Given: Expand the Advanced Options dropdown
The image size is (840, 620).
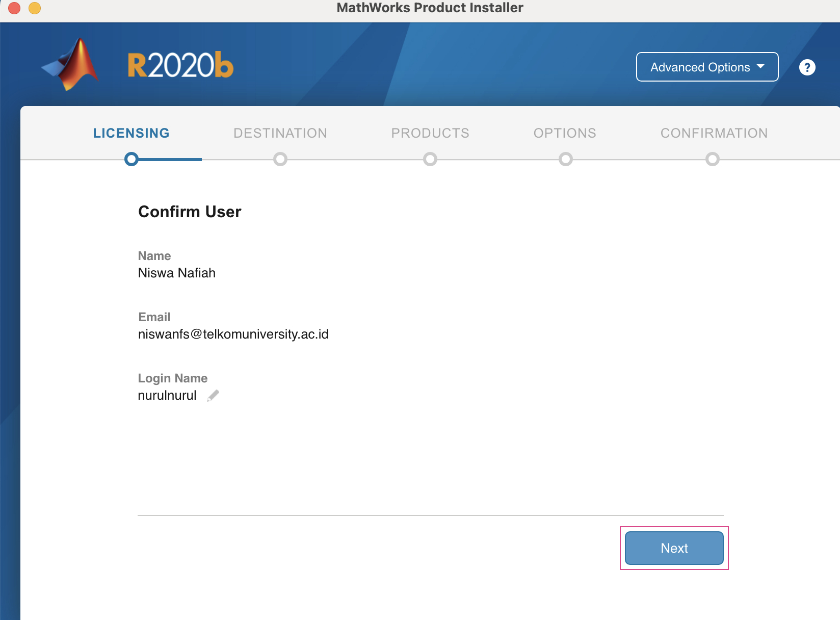Looking at the screenshot, I should click(x=707, y=67).
